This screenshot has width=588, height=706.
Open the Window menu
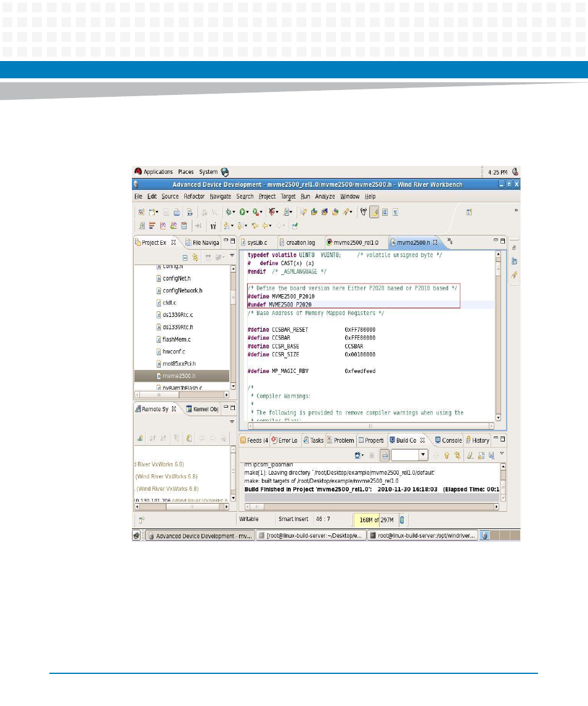tap(350, 196)
